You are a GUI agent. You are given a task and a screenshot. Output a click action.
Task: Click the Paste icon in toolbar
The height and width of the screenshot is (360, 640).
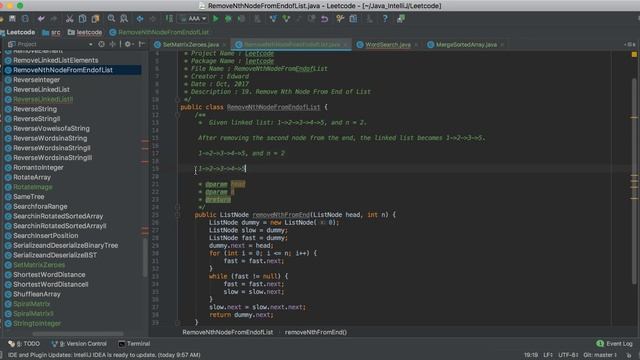point(96,19)
